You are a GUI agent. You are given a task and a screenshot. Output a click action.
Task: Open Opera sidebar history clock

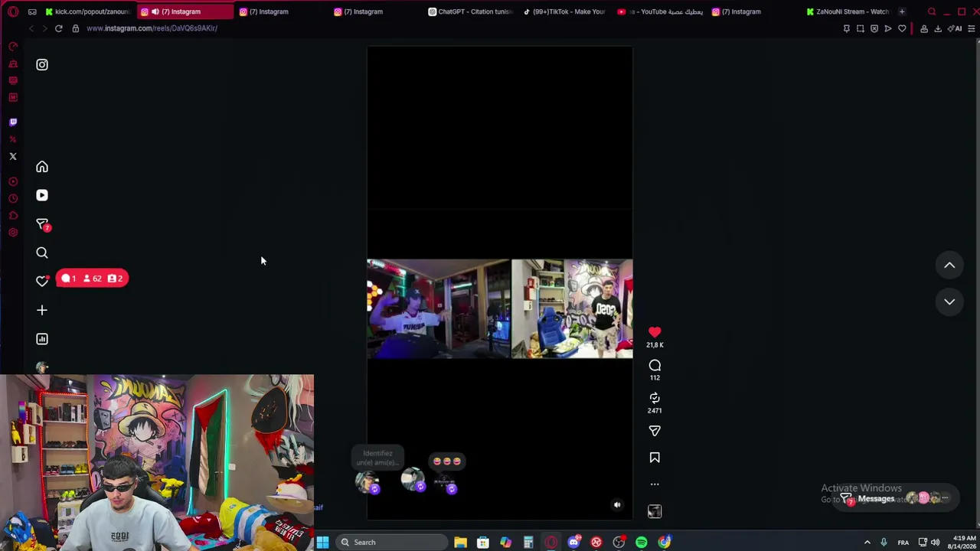(13, 198)
